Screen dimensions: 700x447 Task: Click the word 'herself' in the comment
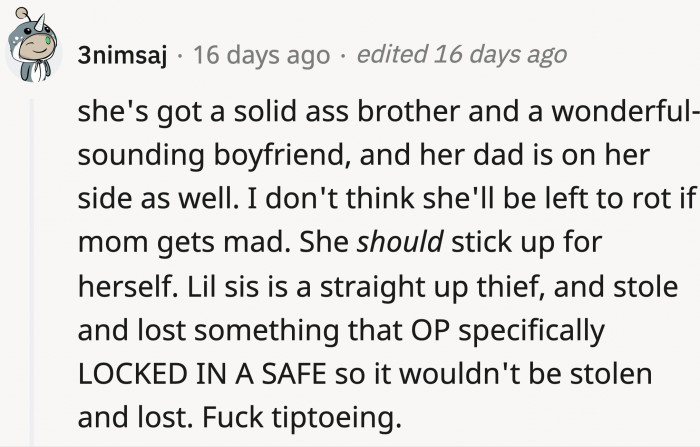pos(124,286)
